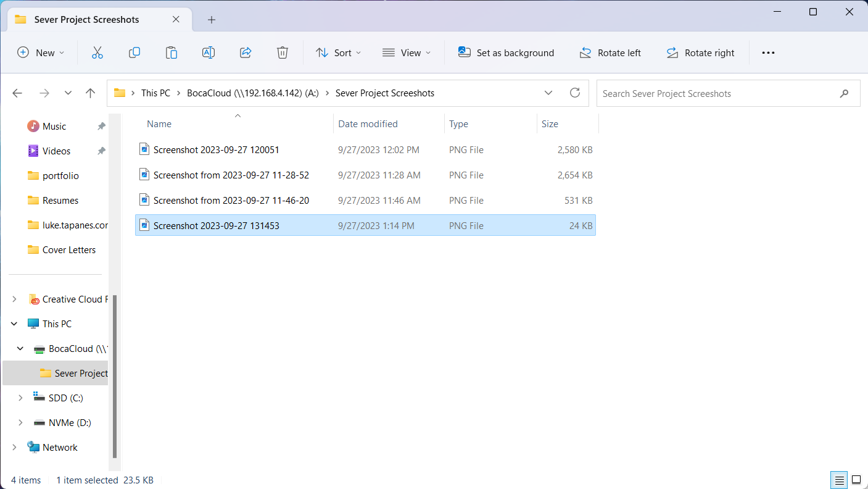Switch to details view layout
The height and width of the screenshot is (489, 868).
coord(839,480)
